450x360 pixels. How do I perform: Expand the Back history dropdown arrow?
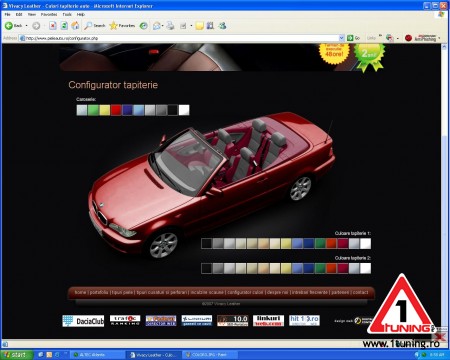tap(26, 26)
